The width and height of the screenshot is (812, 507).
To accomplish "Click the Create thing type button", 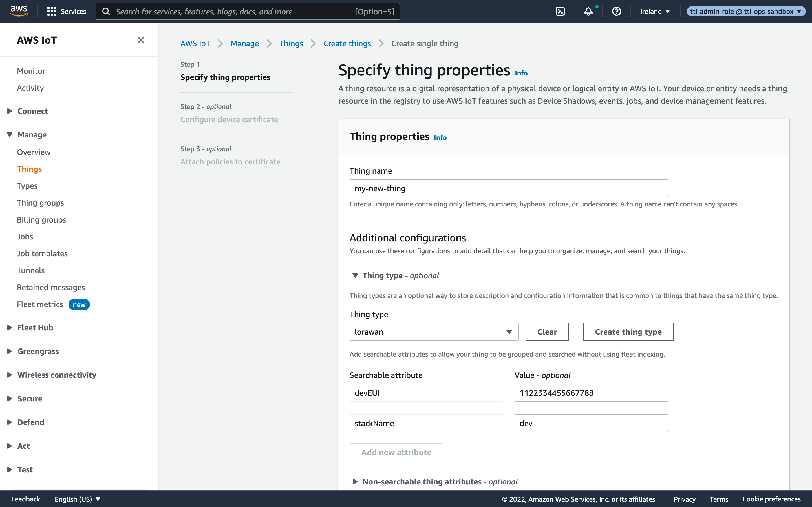I will coord(628,332).
